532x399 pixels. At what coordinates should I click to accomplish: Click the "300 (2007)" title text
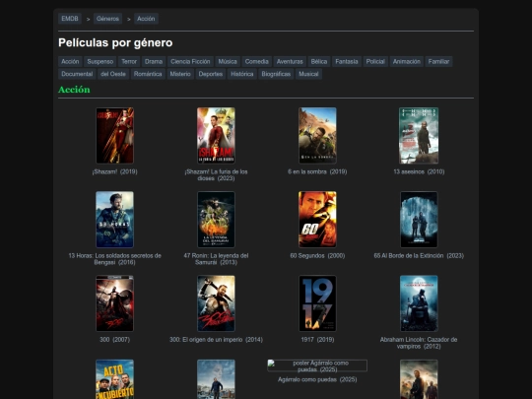pyautogui.click(x=114, y=339)
